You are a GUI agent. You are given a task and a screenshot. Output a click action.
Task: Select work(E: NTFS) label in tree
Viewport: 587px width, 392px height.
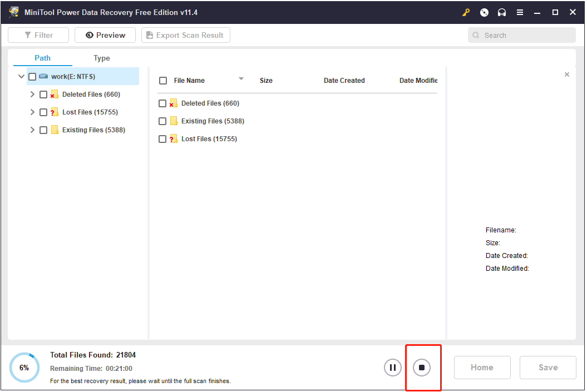point(73,76)
